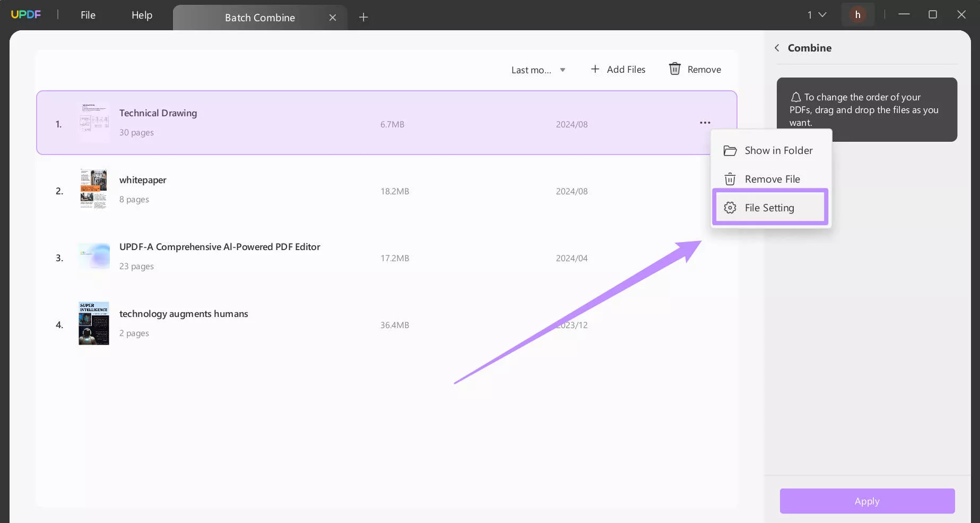Select the Technical Drawing thumbnail
Viewport: 980px width, 523px height.
click(x=94, y=123)
